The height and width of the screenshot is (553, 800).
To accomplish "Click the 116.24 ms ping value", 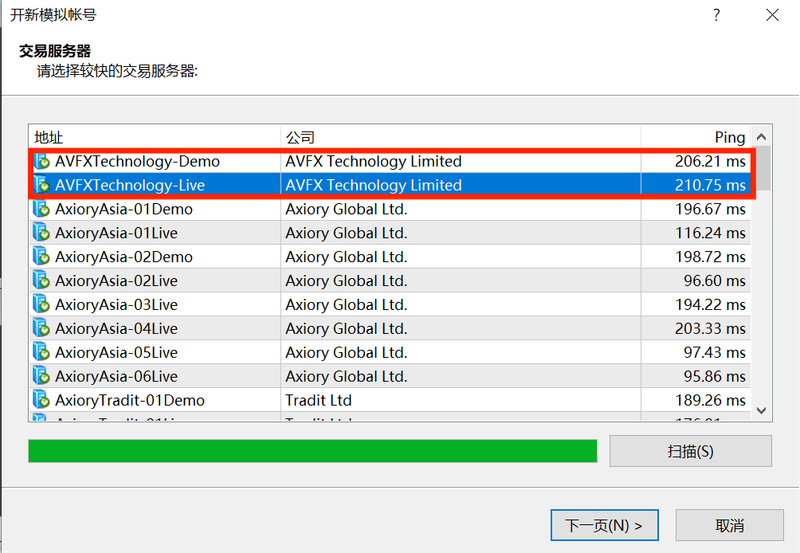I will (x=710, y=233).
